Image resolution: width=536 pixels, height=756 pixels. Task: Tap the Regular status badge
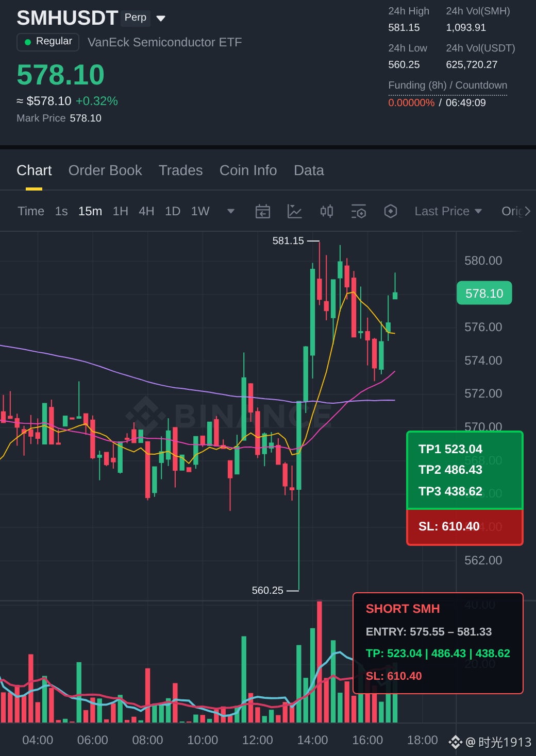pos(48,42)
